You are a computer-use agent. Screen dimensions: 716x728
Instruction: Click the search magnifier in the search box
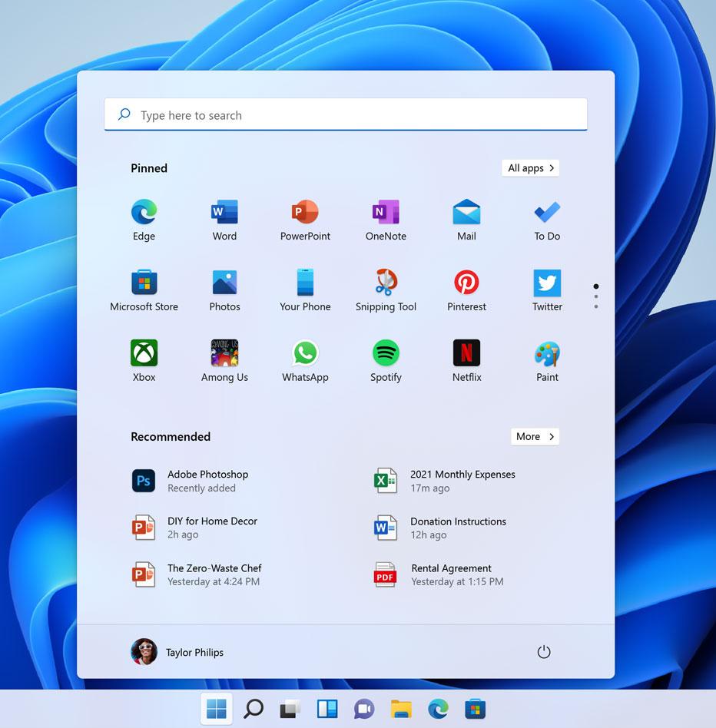[124, 114]
